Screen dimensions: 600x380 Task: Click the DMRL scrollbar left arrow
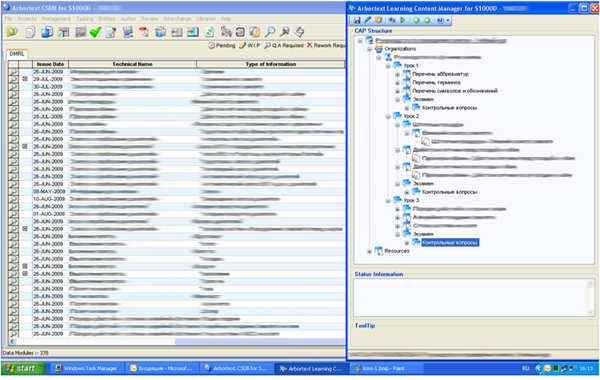coord(12,341)
